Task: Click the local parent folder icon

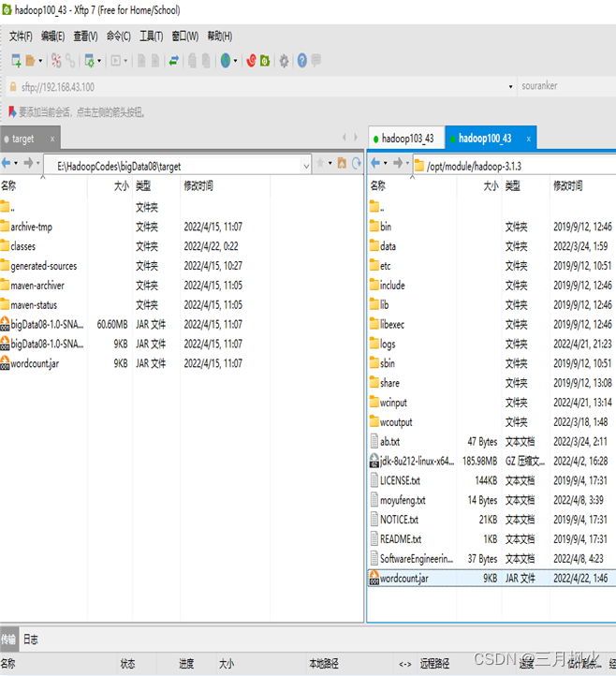Action: tap(342, 163)
